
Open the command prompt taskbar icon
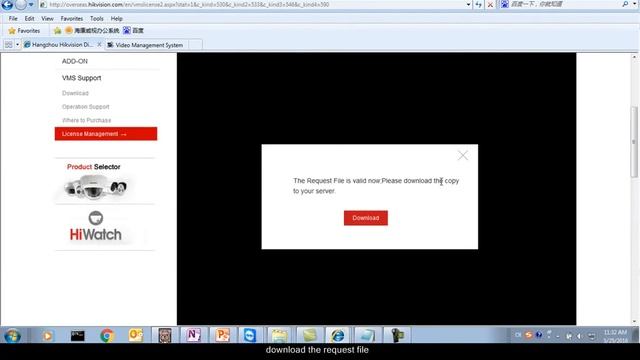coord(78,336)
